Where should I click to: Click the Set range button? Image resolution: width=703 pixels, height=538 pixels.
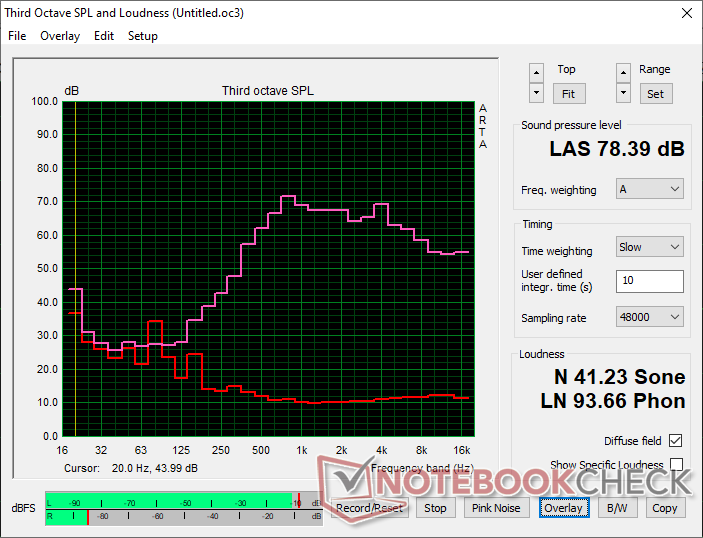(x=655, y=94)
